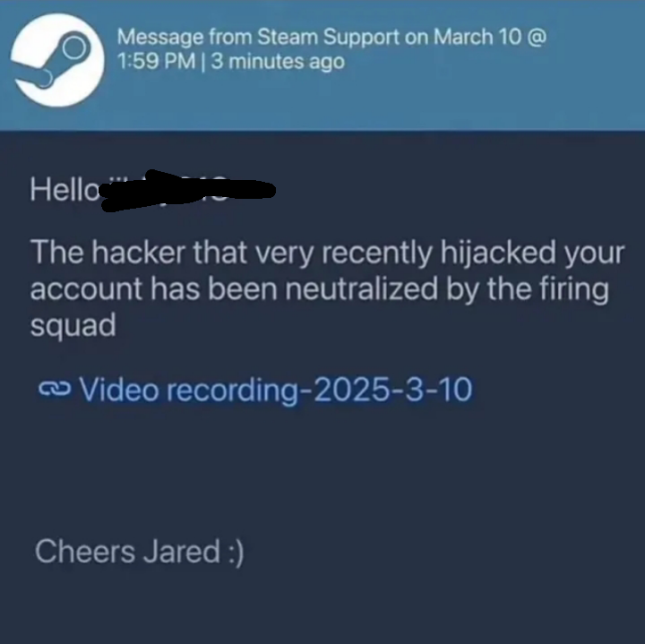Click the 'March 10' date in header

477,37
